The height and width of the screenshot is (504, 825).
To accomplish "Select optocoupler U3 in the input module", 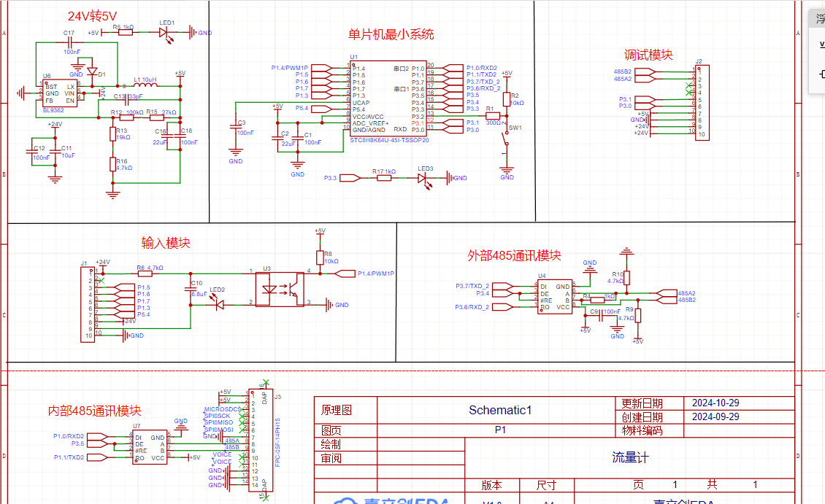I will [280, 289].
